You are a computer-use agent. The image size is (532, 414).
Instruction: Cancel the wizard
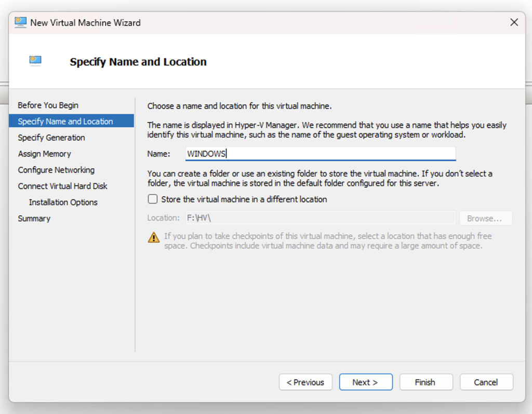point(486,382)
